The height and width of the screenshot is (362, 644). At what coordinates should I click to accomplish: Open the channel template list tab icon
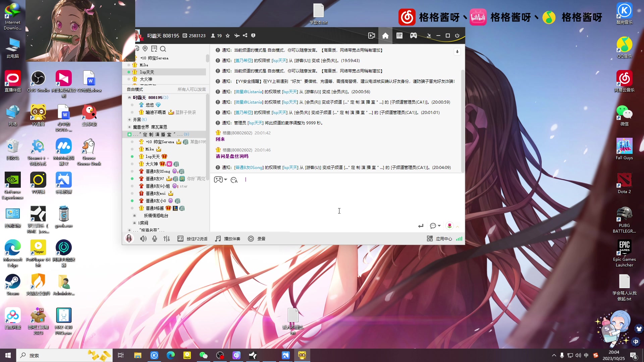(399, 36)
